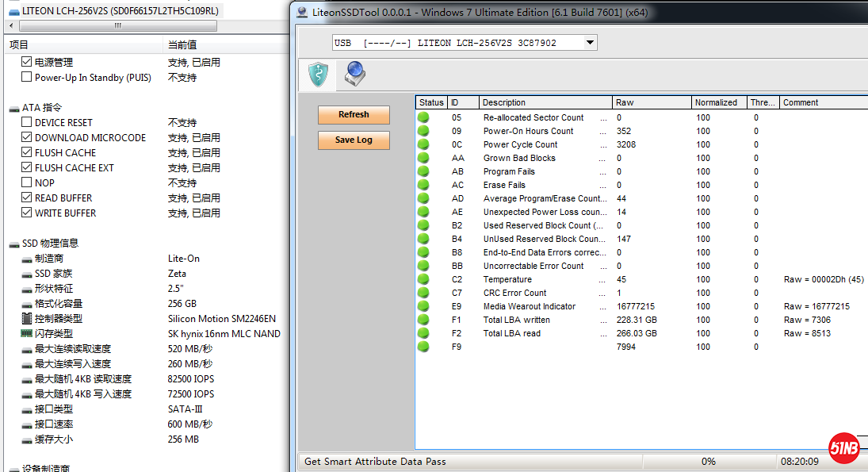The image size is (868, 472).
Task: Click green status icon for Power-On Hours Count
Action: pyautogui.click(x=423, y=131)
